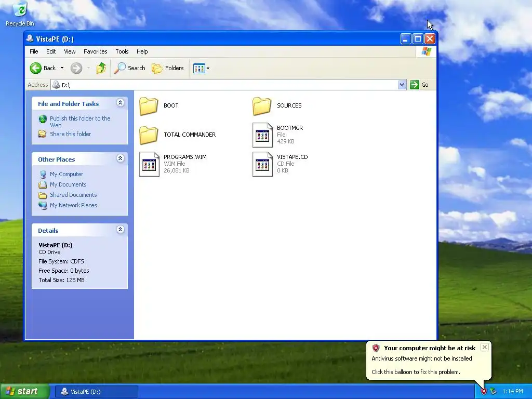The image size is (532, 399).
Task: Open the Back history dropdown arrow
Action: (x=62, y=68)
